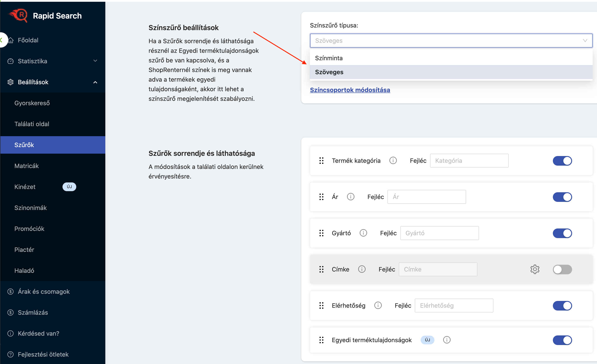This screenshot has width=597, height=364.
Task: Click the Címke filter settings gear icon
Action: click(535, 269)
